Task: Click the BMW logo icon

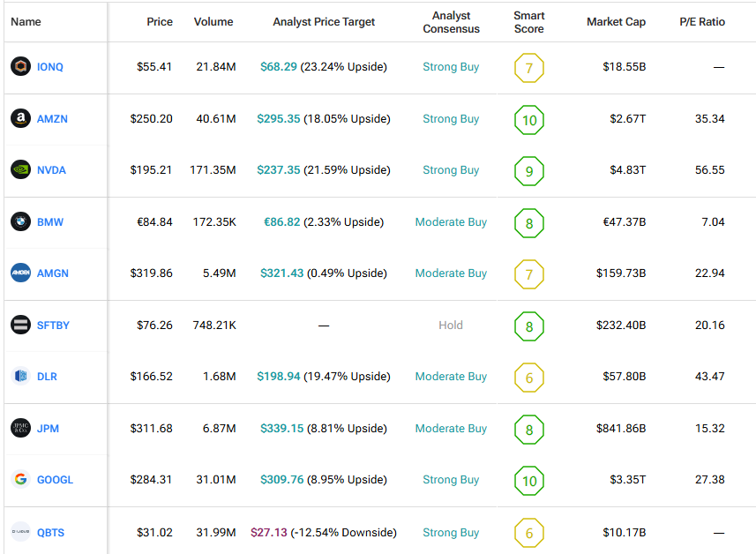Action: pos(20,222)
